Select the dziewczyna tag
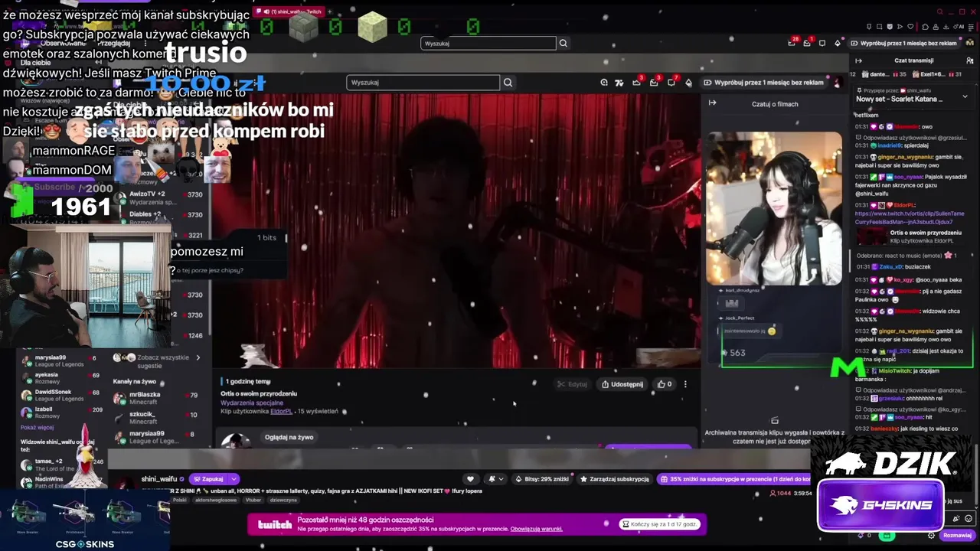This screenshot has width=980, height=551. click(283, 500)
